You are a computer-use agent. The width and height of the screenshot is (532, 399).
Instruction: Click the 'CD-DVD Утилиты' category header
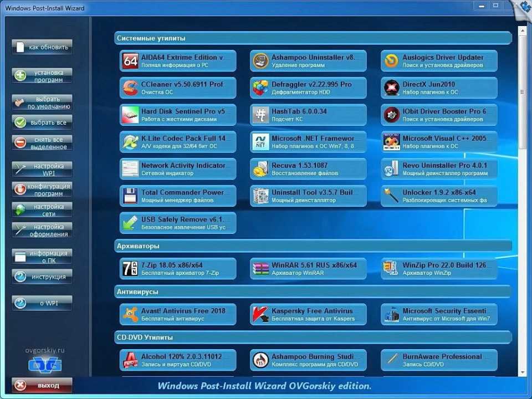(313, 337)
